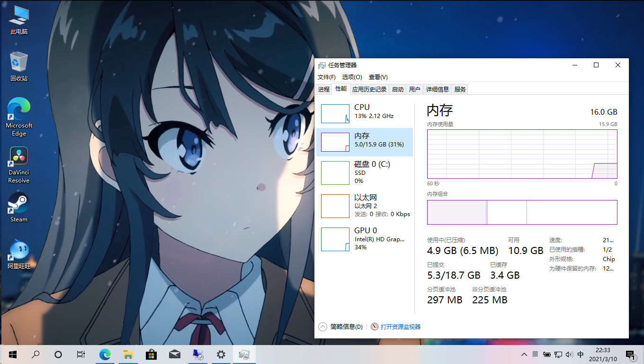Switch to the 用户 tab
The width and height of the screenshot is (644, 364).
coord(415,89)
